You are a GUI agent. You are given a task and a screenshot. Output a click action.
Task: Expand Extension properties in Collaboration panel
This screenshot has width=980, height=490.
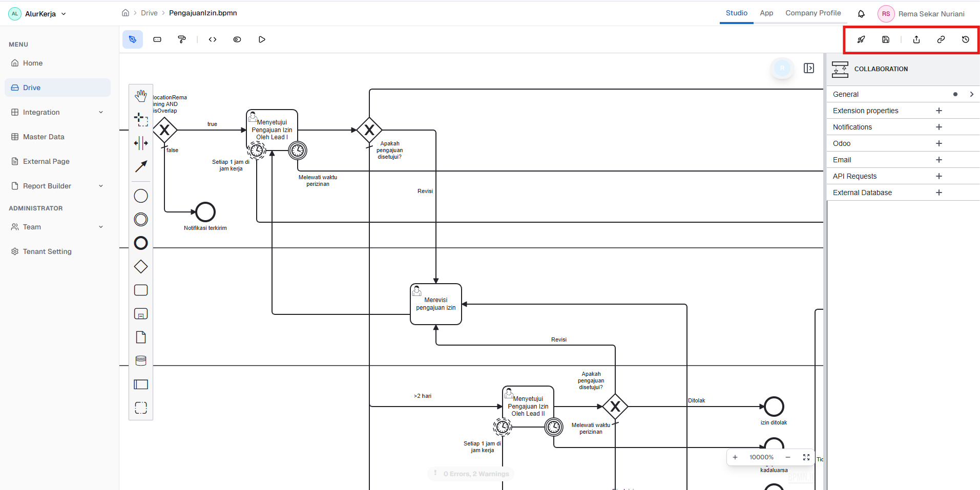coord(939,111)
